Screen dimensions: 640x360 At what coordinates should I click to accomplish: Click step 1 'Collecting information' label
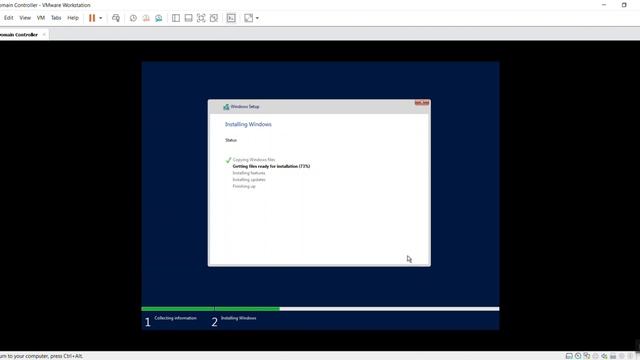[176, 318]
